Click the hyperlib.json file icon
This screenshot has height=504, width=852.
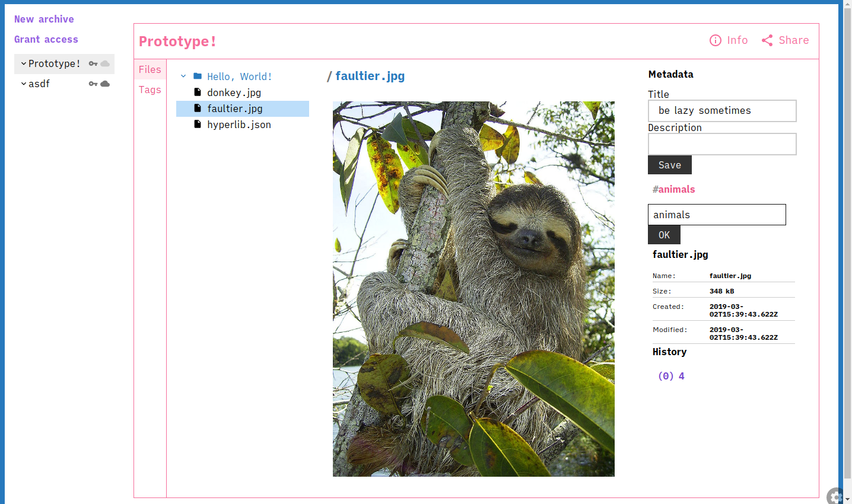[197, 125]
